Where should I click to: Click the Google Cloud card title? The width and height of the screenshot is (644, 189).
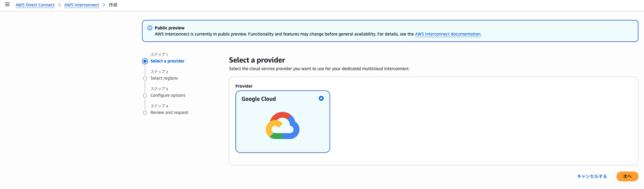click(x=259, y=99)
